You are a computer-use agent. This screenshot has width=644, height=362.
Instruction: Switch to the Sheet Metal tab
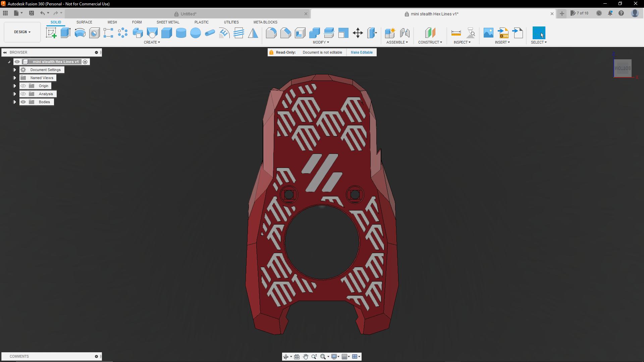[168, 22]
